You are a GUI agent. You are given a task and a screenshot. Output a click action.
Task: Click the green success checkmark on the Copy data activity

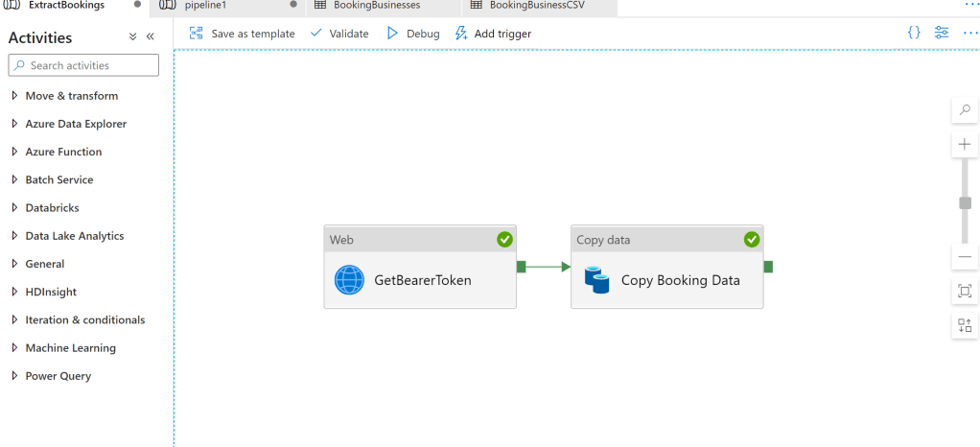tap(752, 240)
